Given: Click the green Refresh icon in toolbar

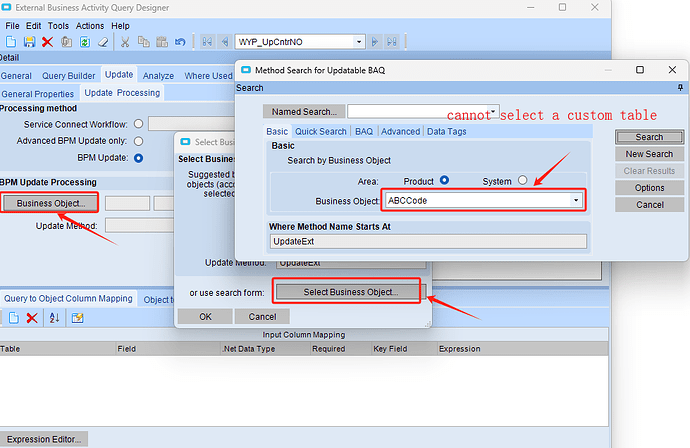Looking at the screenshot, I should pyautogui.click(x=85, y=42).
